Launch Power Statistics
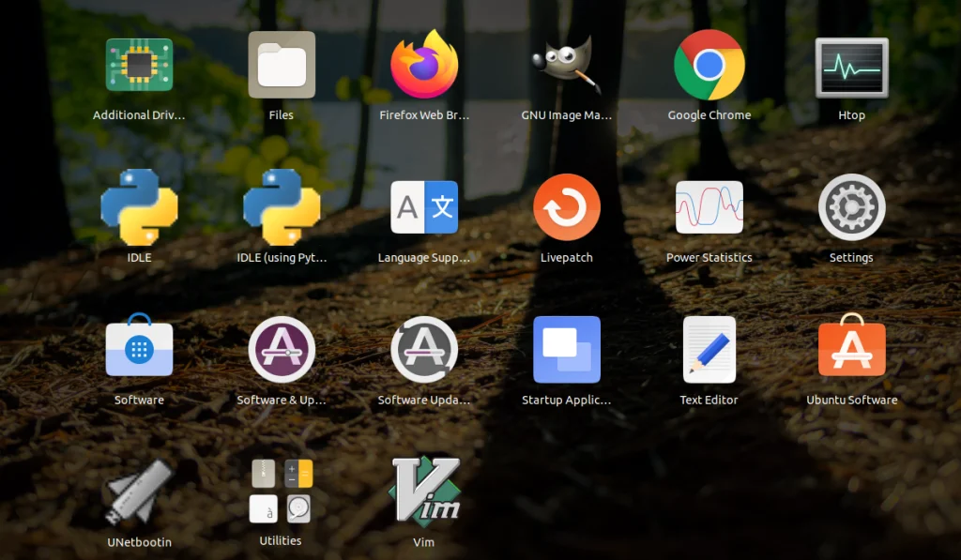Screen dimensions: 961x560 (709, 206)
